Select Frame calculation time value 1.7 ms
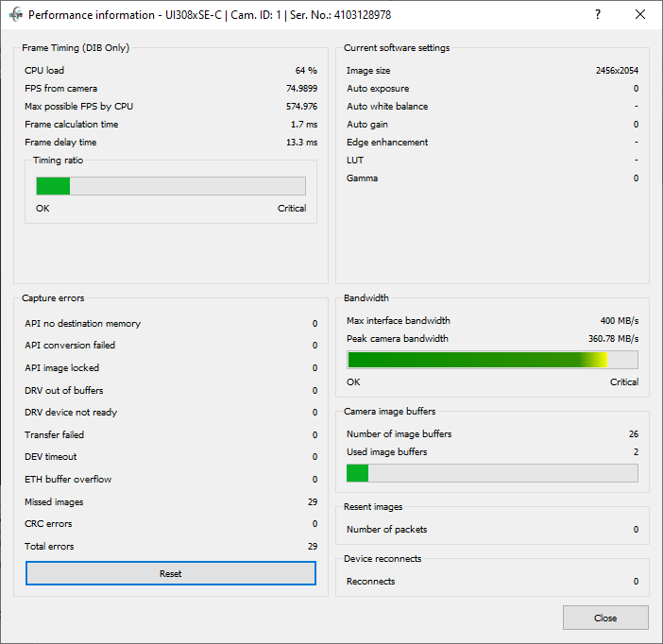This screenshot has width=663, height=644. (304, 125)
